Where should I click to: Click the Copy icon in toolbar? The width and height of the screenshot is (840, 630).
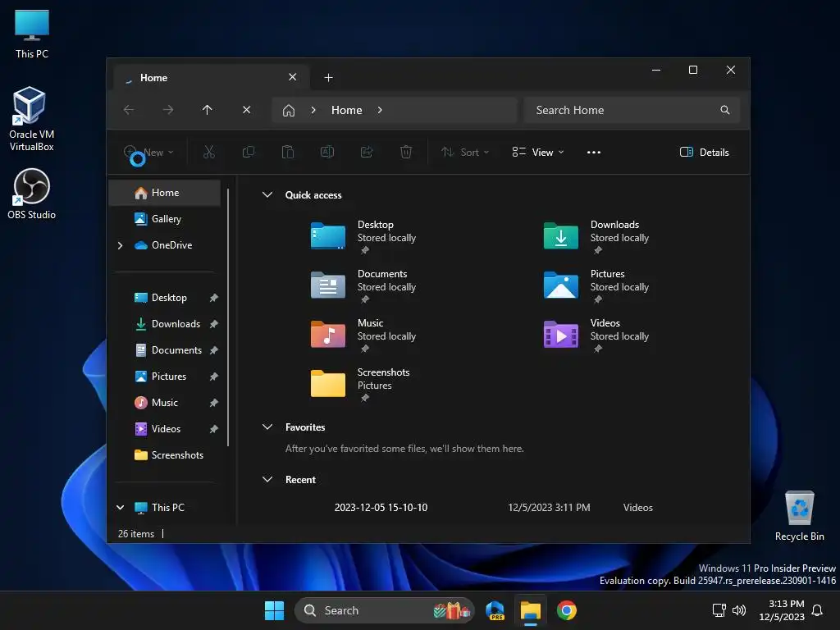249,152
